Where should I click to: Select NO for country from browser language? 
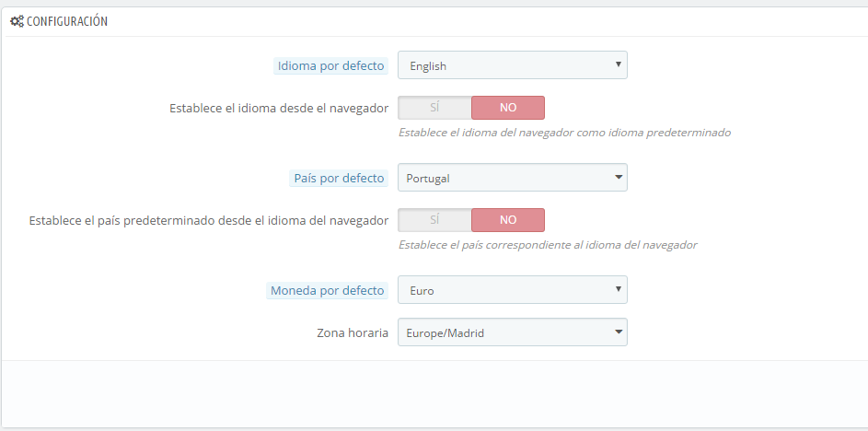(x=508, y=220)
